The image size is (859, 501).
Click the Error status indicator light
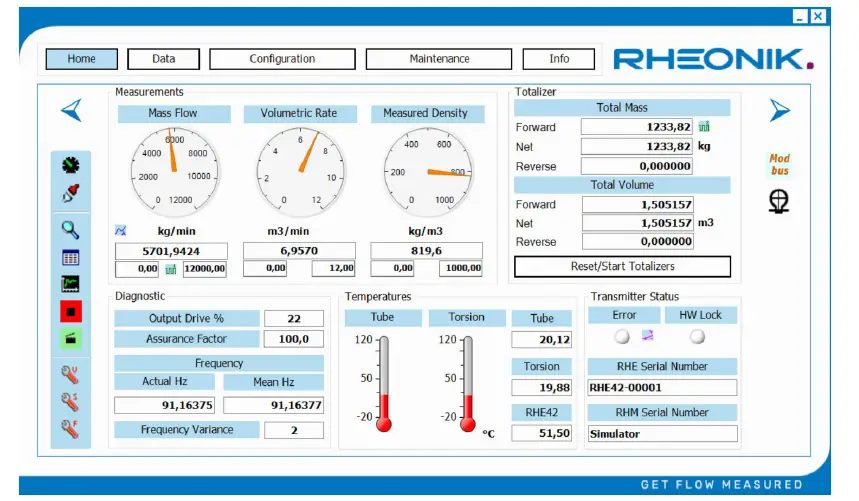pyautogui.click(x=622, y=336)
